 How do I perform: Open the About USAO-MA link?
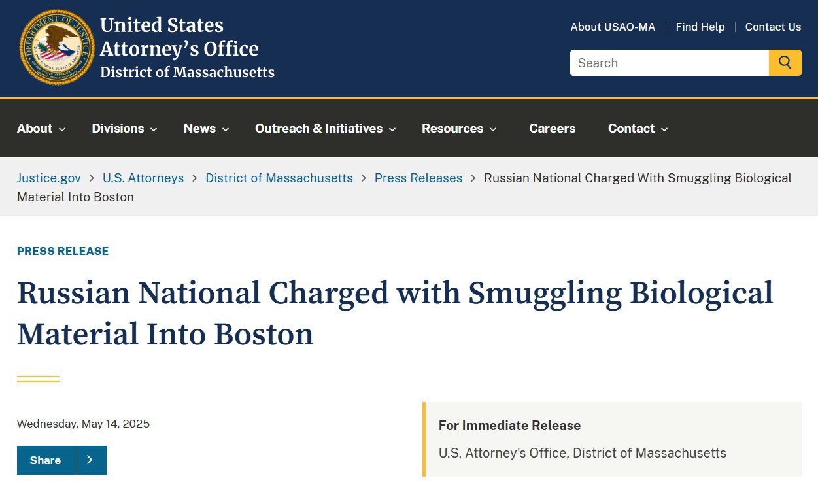613,27
